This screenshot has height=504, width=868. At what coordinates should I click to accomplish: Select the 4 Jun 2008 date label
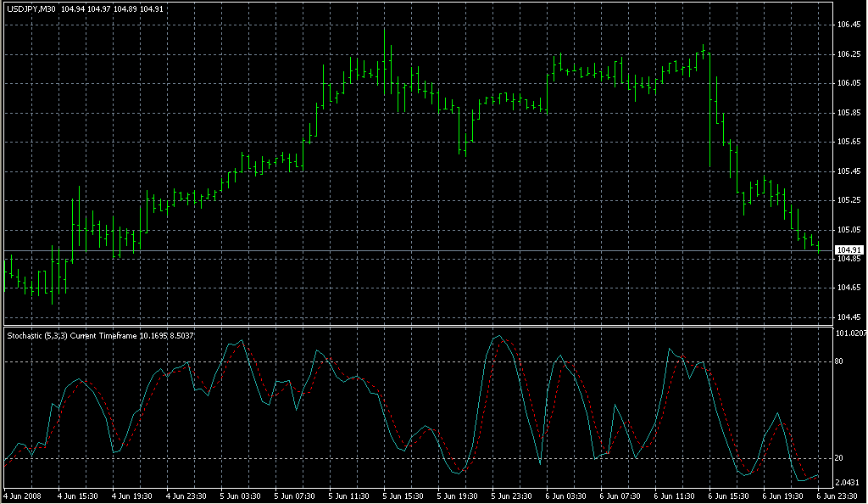point(23,496)
